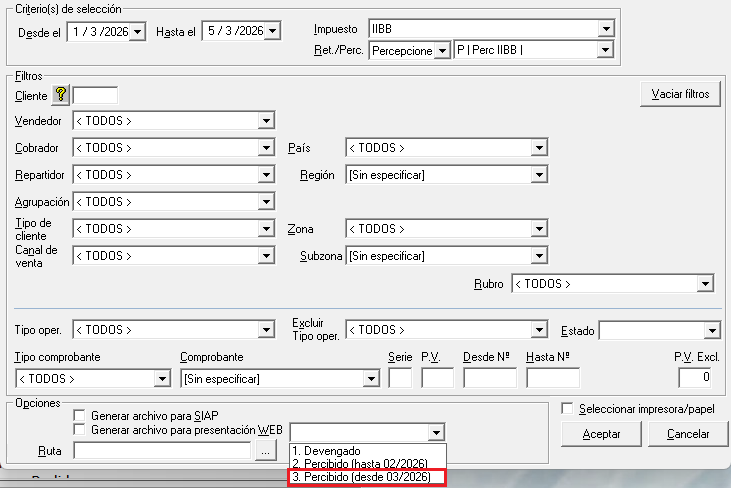This screenshot has width=731, height=489.
Task: Toggle Seleccionar impresora/papel checkbox
Action: (x=567, y=409)
